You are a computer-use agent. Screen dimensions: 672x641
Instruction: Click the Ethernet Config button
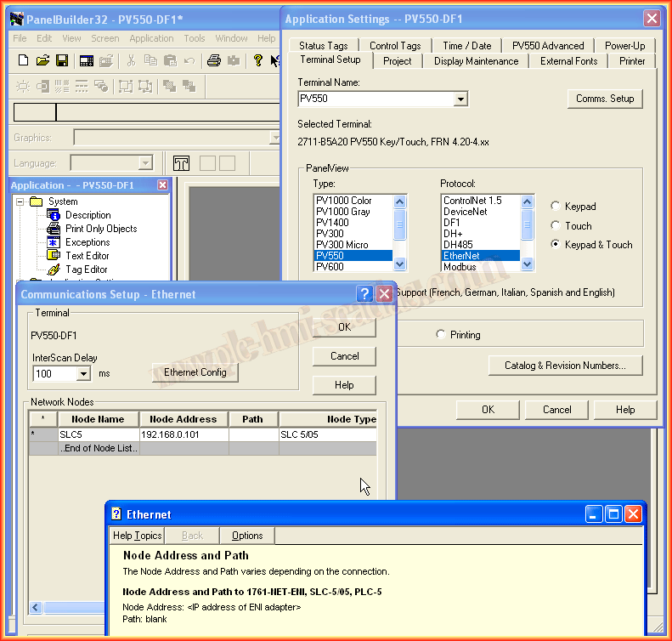[x=195, y=372]
